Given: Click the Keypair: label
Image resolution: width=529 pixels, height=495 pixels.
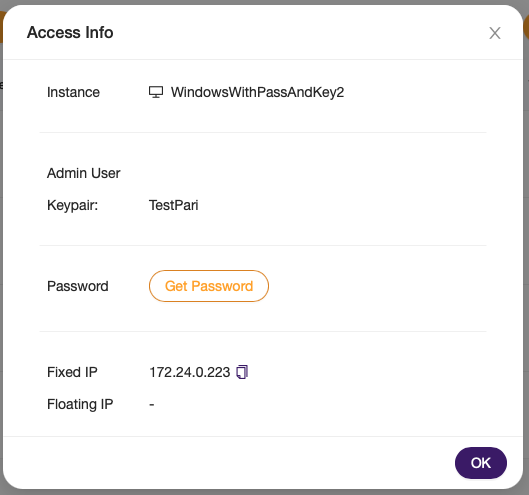Looking at the screenshot, I should coord(73,205).
